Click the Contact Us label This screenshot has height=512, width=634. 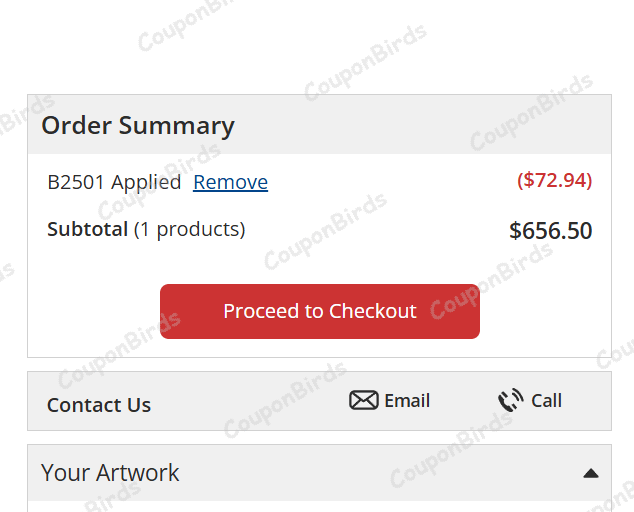(99, 405)
